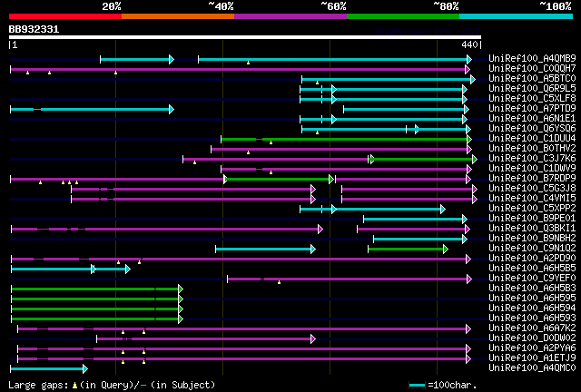Click the purple alignment bar of D0DW02
The image size is (581, 392).
pos(206,339)
